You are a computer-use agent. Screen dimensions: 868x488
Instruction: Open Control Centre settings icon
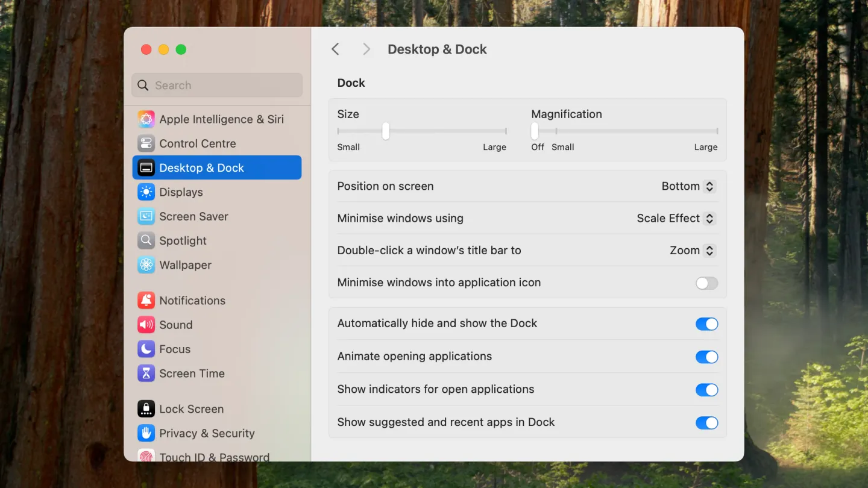pos(146,143)
